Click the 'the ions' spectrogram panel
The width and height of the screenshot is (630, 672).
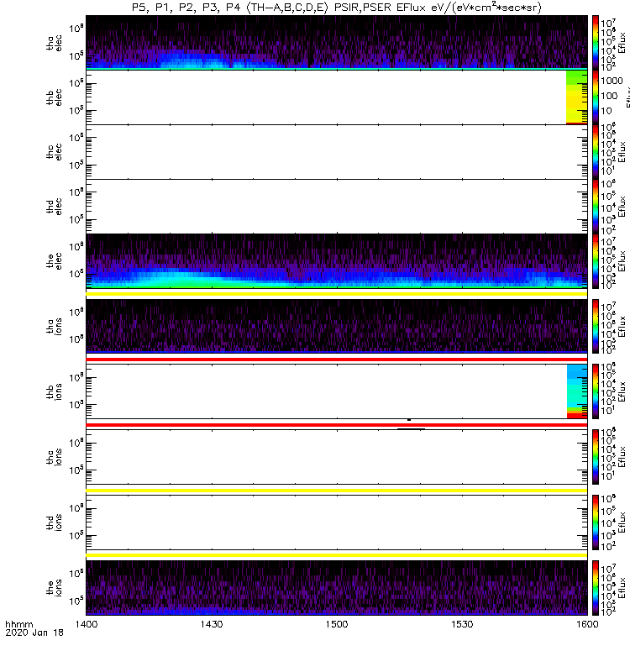pos(337,587)
